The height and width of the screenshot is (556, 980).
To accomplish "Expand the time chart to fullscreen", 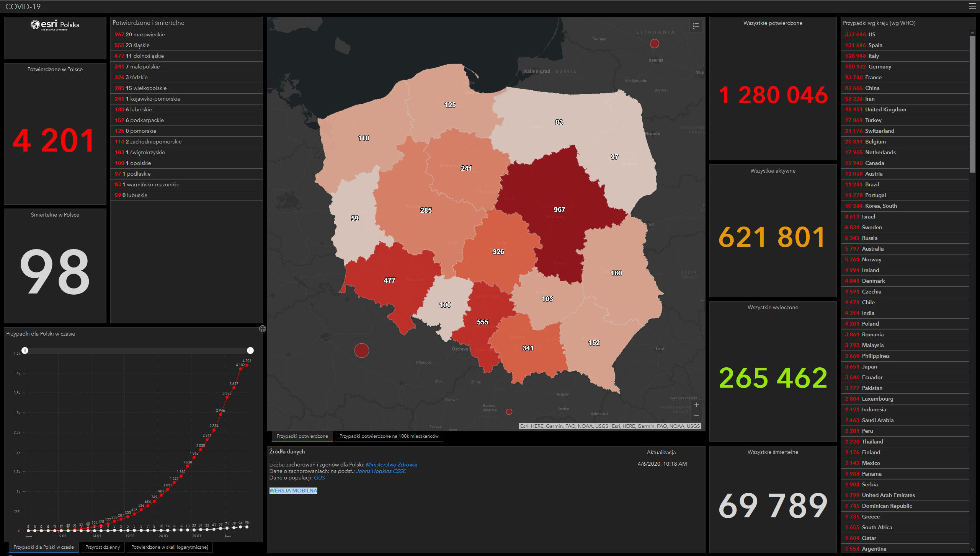I will click(262, 329).
